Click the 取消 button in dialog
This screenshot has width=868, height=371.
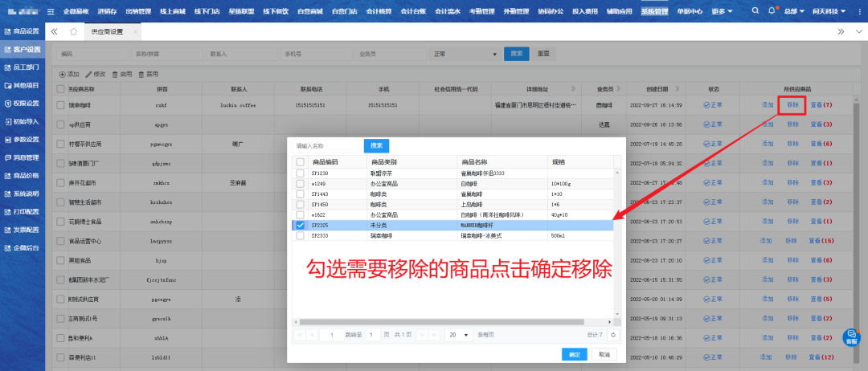pos(603,354)
